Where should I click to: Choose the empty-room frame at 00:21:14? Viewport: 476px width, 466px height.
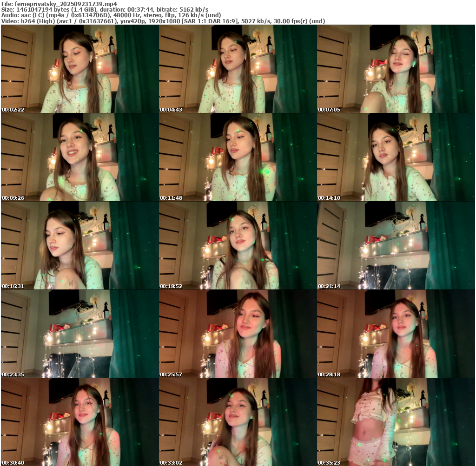tap(396, 245)
